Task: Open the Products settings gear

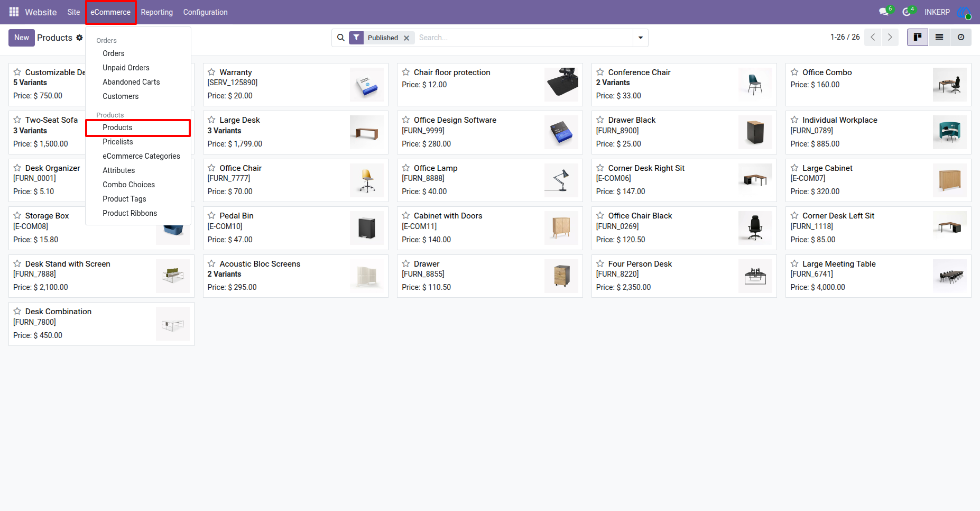Action: (x=79, y=38)
